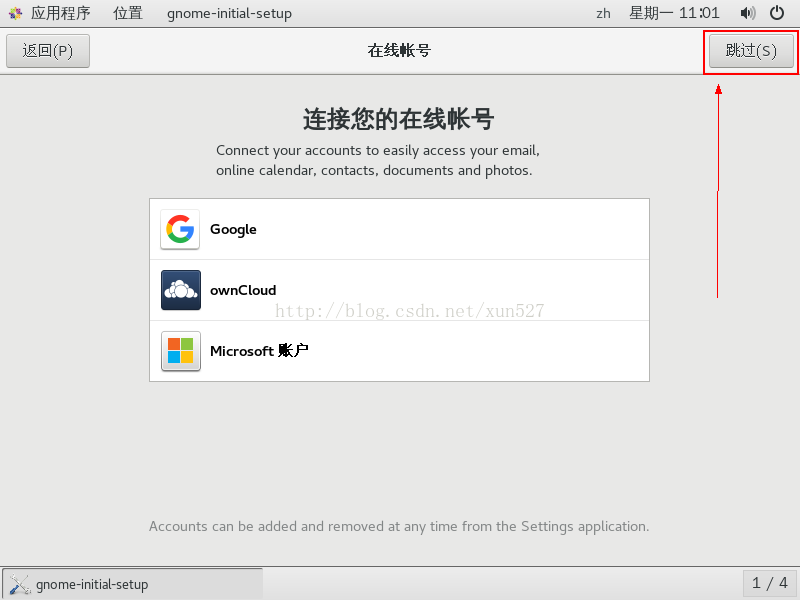Open the gnome-initial-setup app menu
Viewport: 800px width, 600px height.
click(x=229, y=13)
